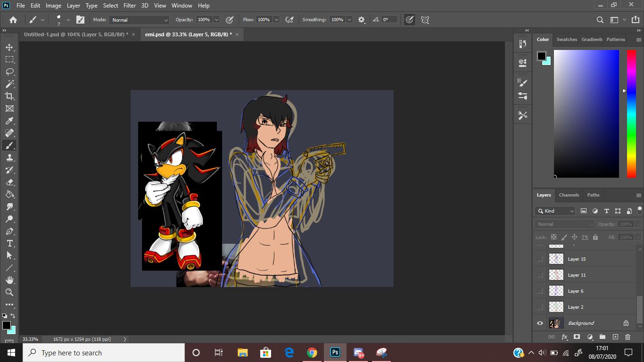
Task: Select the Path Selection tool
Action: pos(9,255)
